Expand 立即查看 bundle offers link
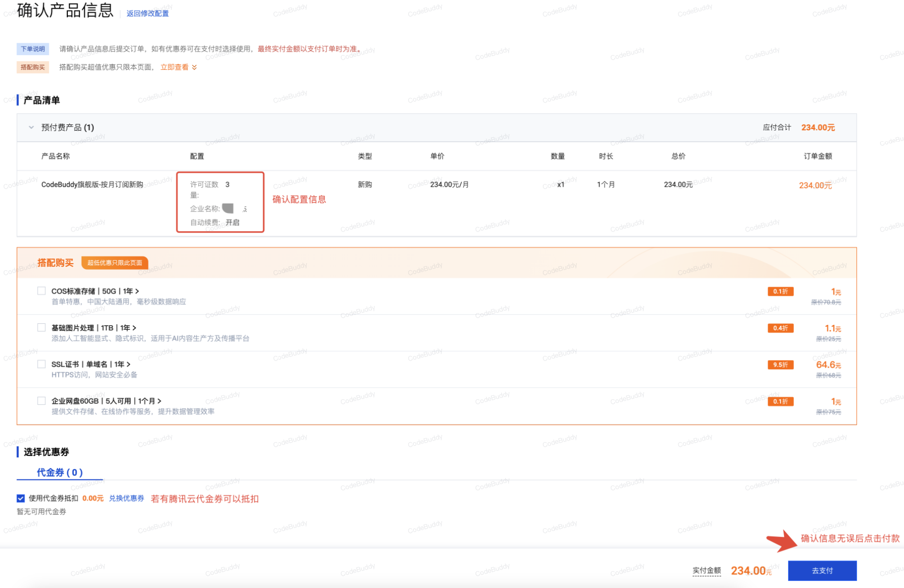This screenshot has height=588, width=904. tap(178, 67)
